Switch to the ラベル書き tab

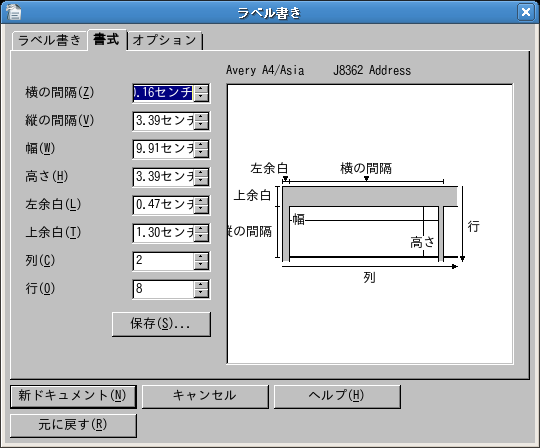click(49, 40)
